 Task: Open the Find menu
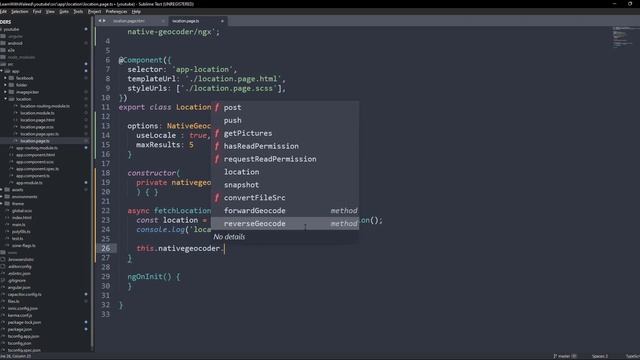(37, 12)
